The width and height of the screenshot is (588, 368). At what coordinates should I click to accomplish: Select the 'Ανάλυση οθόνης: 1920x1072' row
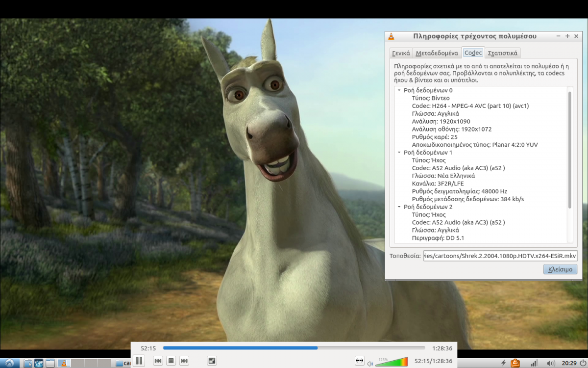click(452, 130)
